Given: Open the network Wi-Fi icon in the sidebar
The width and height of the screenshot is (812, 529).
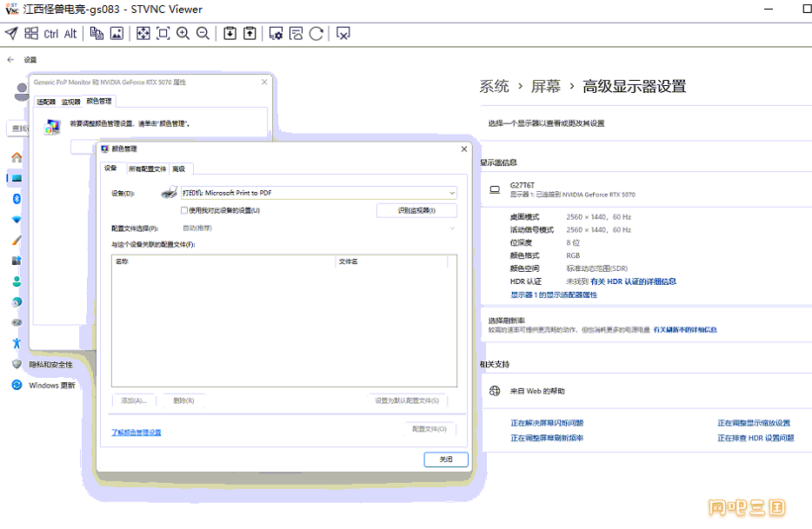Looking at the screenshot, I should pyautogui.click(x=17, y=220).
